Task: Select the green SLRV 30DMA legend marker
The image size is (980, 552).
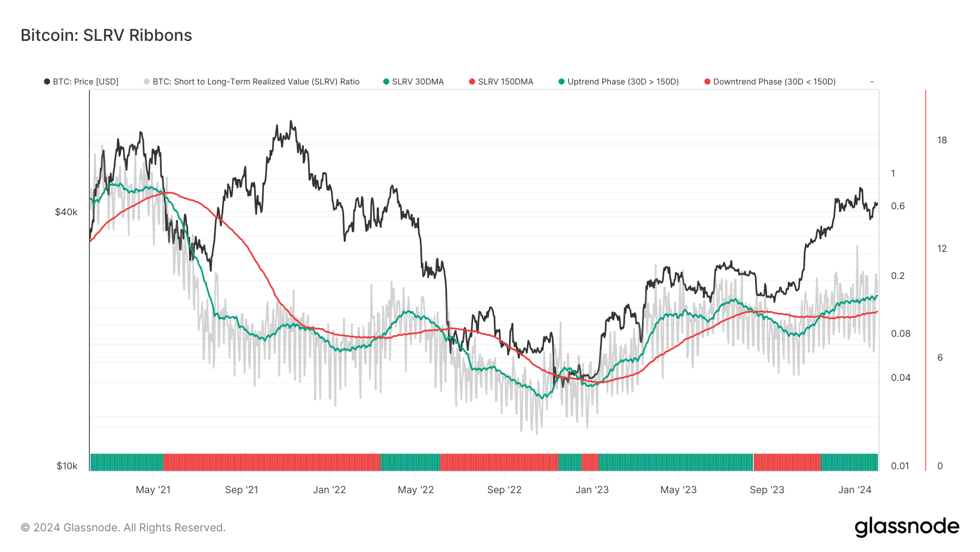Action: click(x=386, y=81)
